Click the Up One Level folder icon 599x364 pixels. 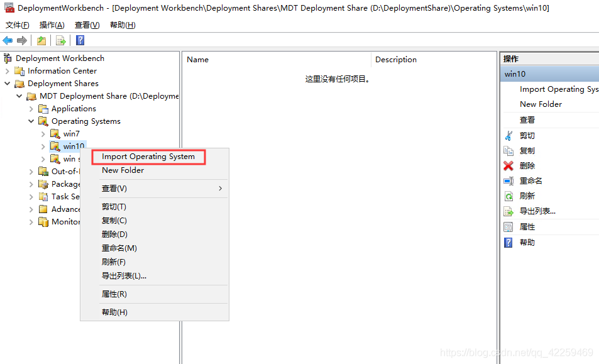click(x=41, y=41)
